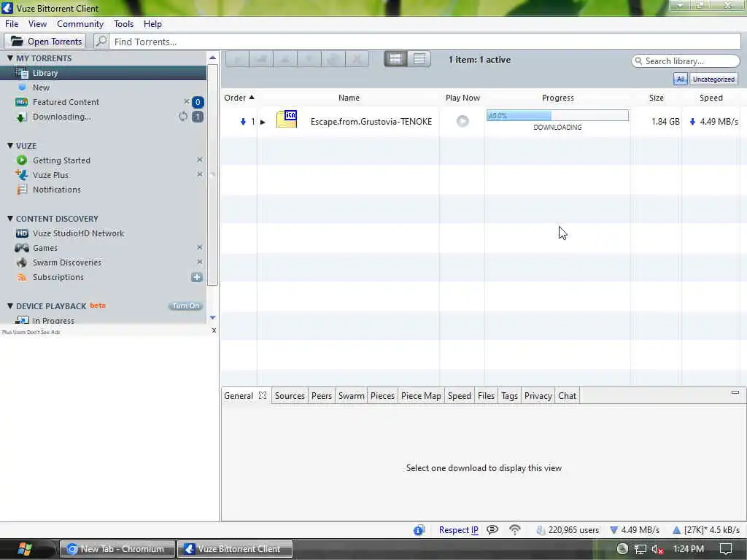
Task: Click the blue 0 badge on Featured Content
Action: coord(198,102)
